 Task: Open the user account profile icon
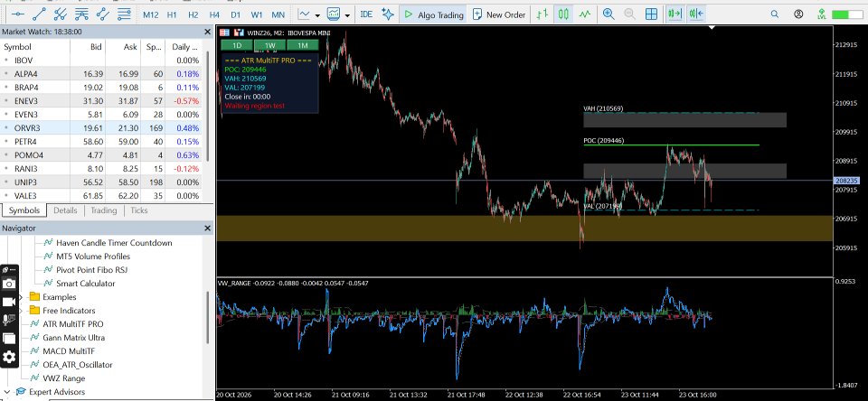(x=798, y=14)
